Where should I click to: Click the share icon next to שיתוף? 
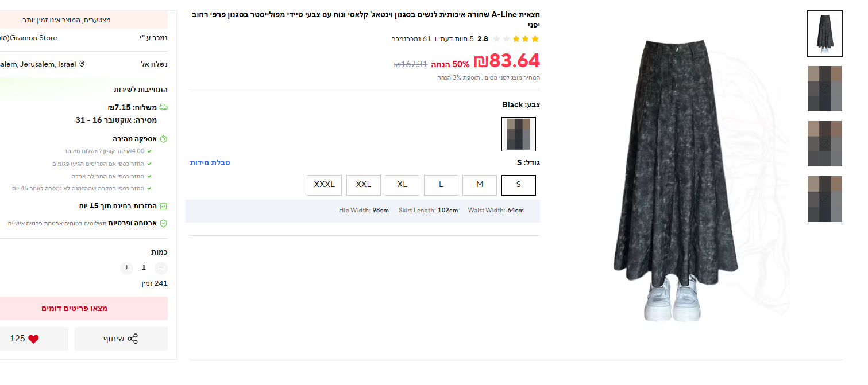pyautogui.click(x=133, y=339)
